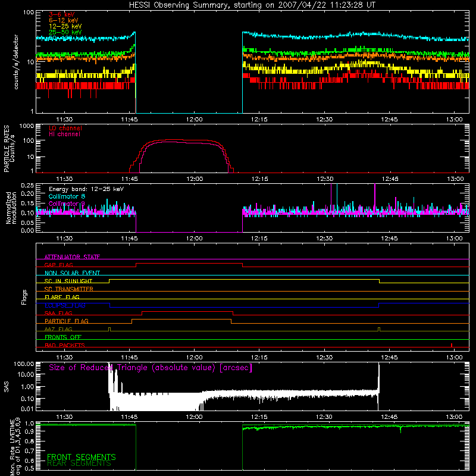This screenshot has width=476, height=476.
Task: Click "11:45" under the particle rates panel
Action: point(129,179)
